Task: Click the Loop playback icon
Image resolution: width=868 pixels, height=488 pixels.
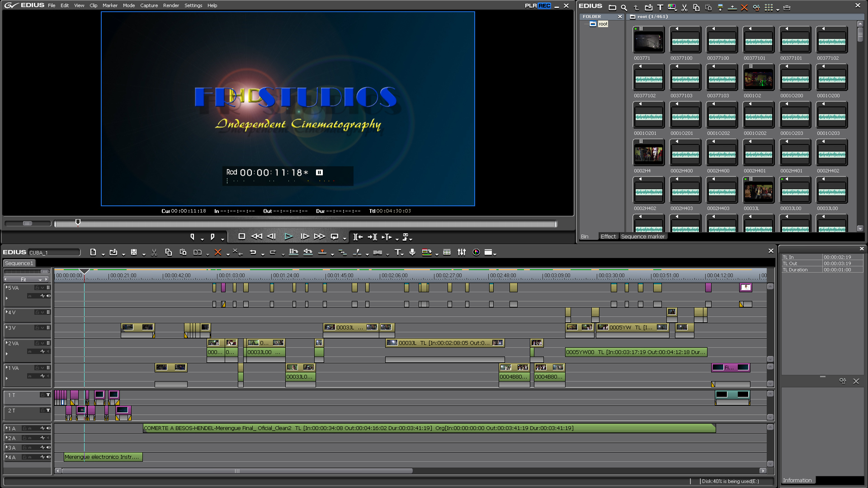Action: click(x=335, y=236)
